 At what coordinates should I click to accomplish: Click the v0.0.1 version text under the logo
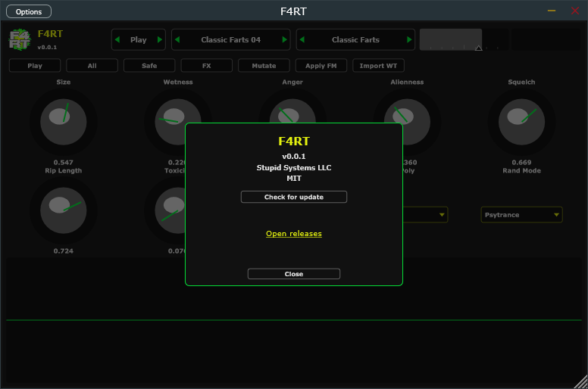[x=47, y=47]
